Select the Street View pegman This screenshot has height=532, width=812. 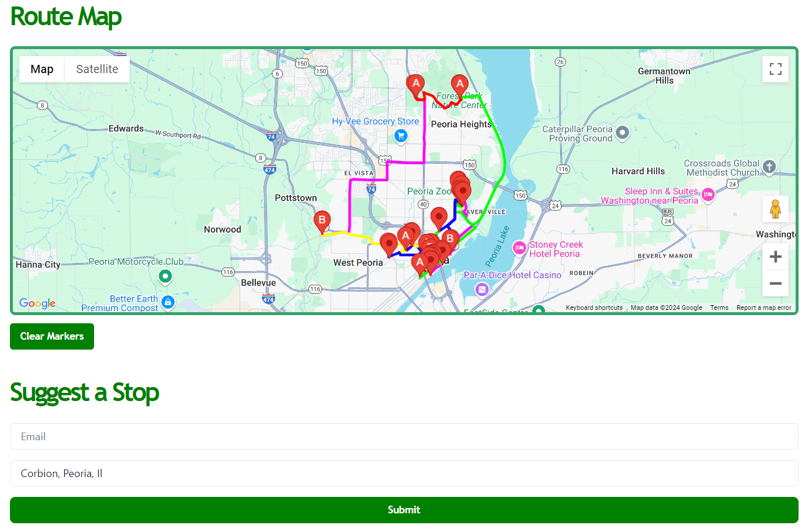[775, 209]
